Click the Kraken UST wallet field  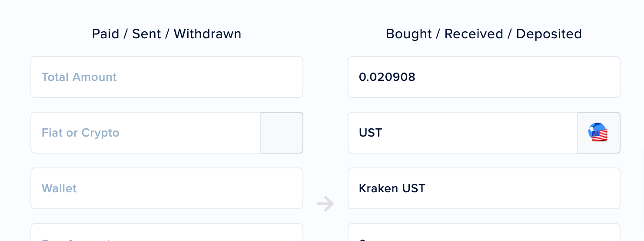coord(484,188)
